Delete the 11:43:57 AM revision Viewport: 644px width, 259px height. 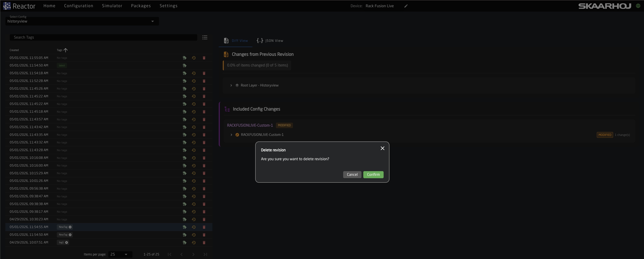pos(204,119)
